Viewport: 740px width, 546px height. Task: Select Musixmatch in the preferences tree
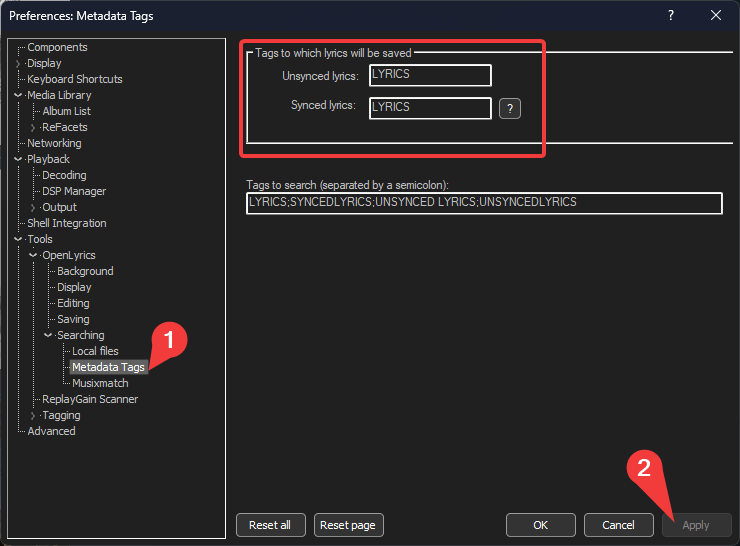point(100,383)
